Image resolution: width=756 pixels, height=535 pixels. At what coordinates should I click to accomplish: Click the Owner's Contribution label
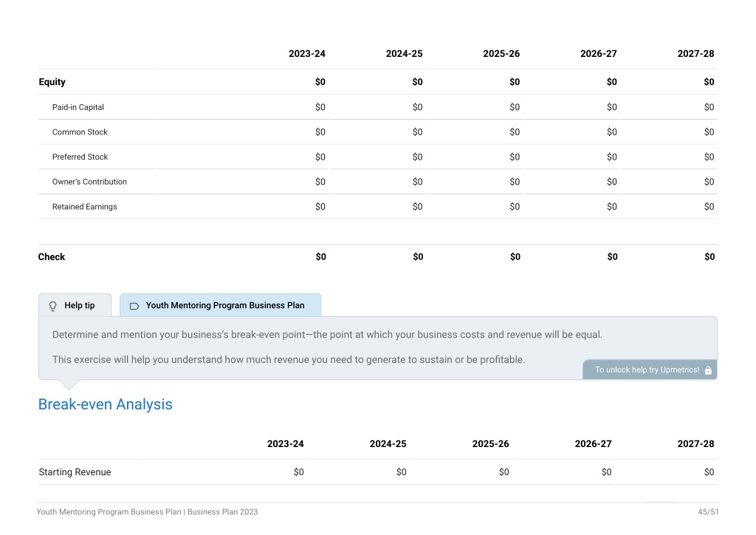click(89, 182)
